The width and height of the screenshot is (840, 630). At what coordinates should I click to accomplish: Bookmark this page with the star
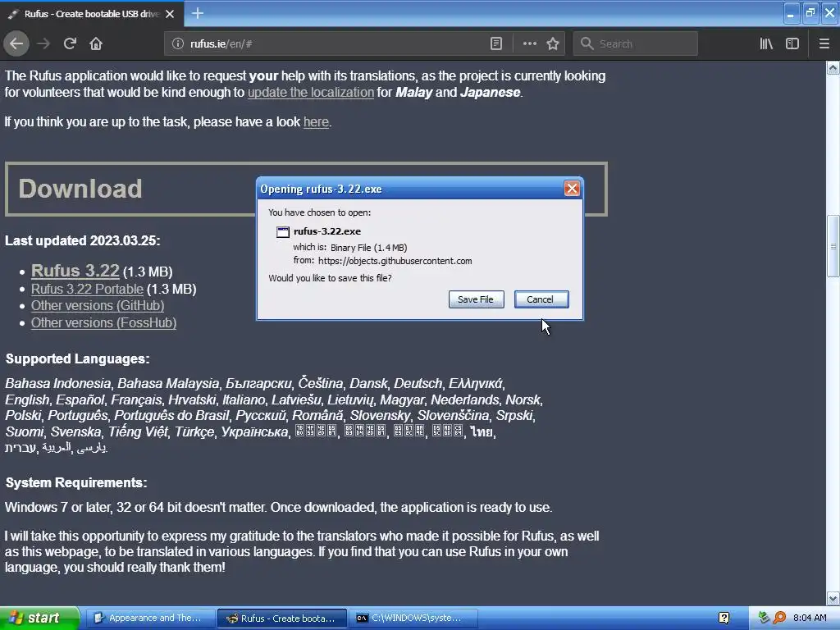(553, 43)
